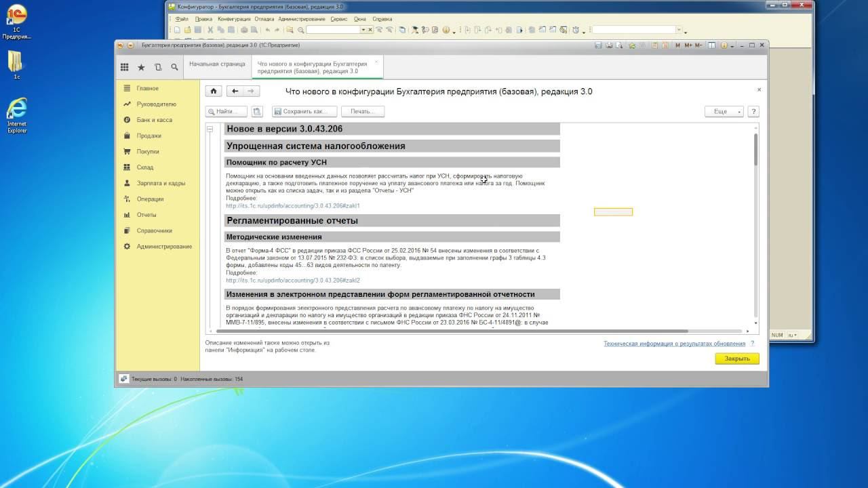Open Favorites star icon

(x=141, y=67)
